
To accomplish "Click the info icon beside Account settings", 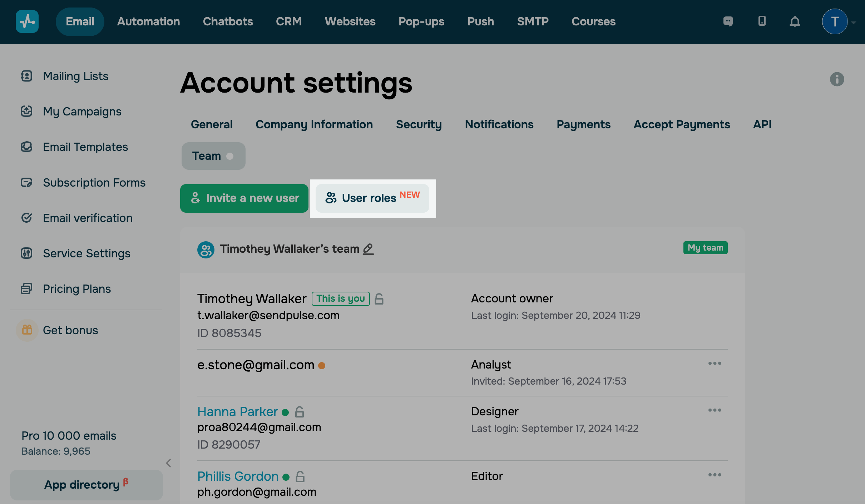I will [x=837, y=79].
